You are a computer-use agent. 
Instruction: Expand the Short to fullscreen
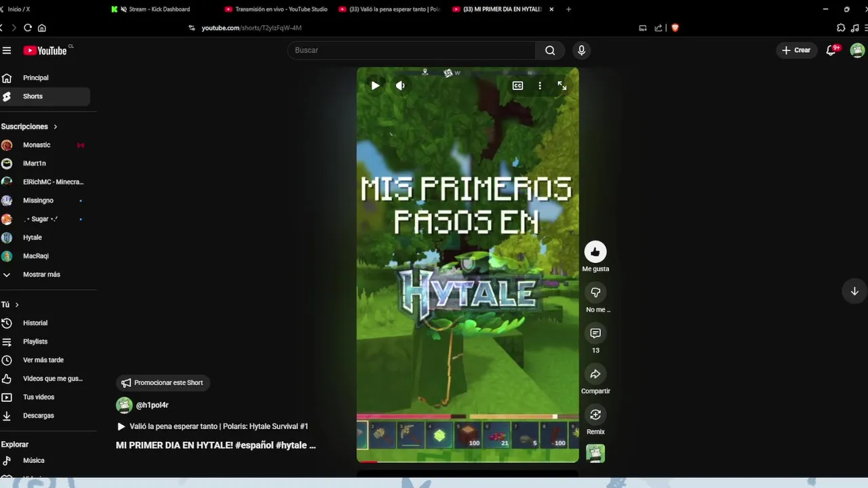point(562,85)
